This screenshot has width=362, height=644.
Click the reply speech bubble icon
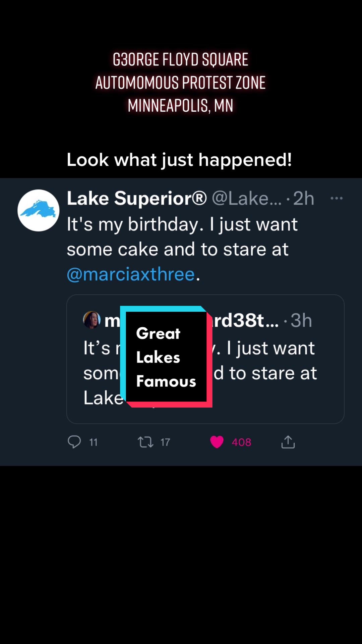pyautogui.click(x=74, y=442)
